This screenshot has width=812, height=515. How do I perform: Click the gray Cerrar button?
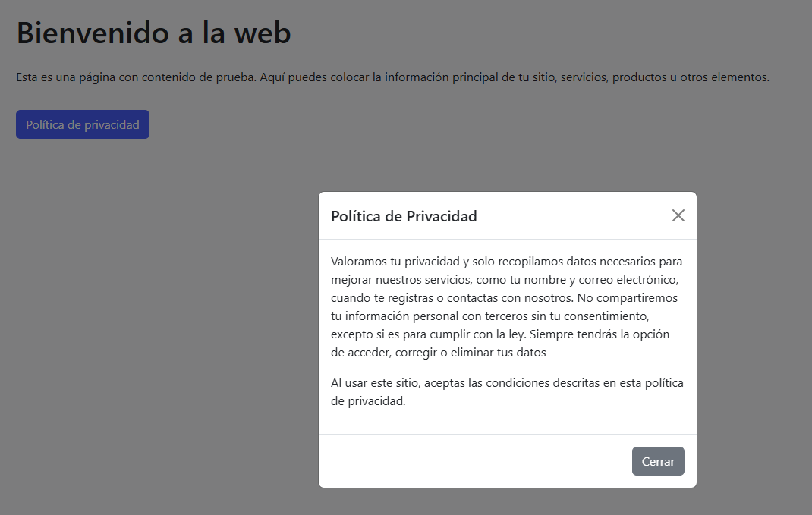pos(658,461)
